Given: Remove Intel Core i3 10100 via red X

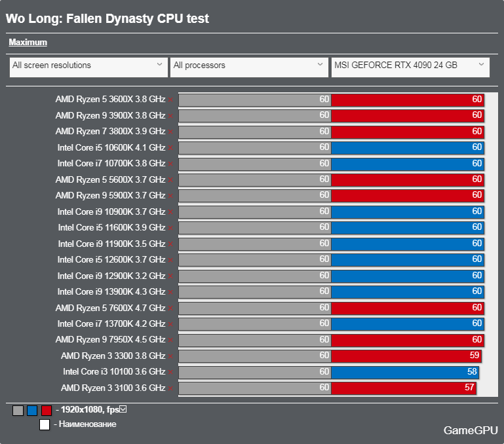Looking at the screenshot, I should pyautogui.click(x=170, y=373).
